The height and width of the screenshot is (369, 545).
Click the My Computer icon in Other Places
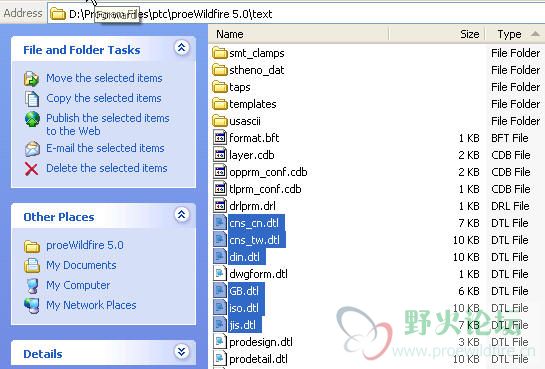32,286
